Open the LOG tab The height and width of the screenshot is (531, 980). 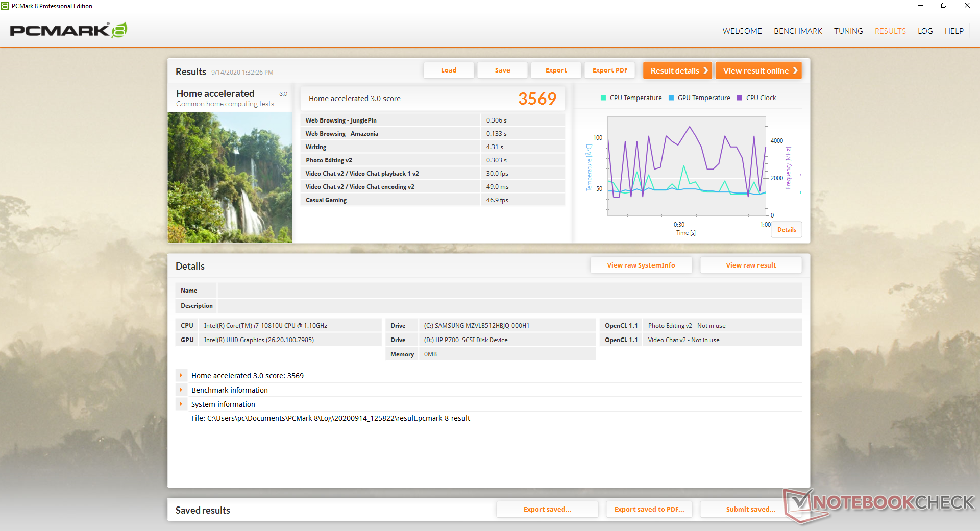pyautogui.click(x=925, y=31)
